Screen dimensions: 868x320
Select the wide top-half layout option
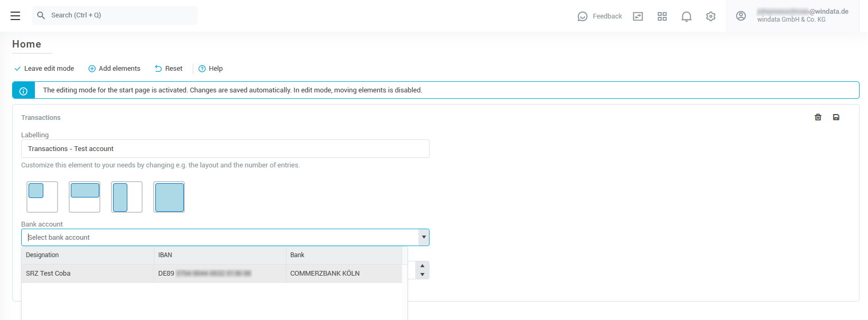click(85, 197)
